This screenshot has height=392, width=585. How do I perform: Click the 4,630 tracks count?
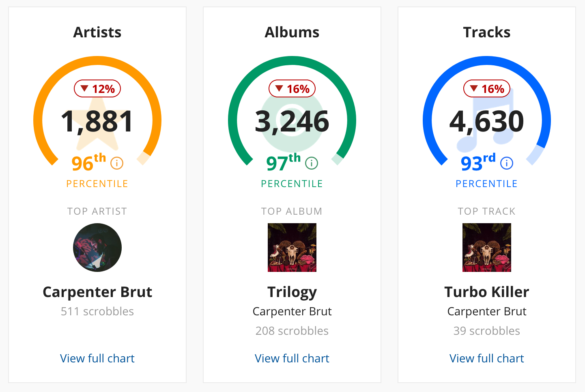point(487,121)
